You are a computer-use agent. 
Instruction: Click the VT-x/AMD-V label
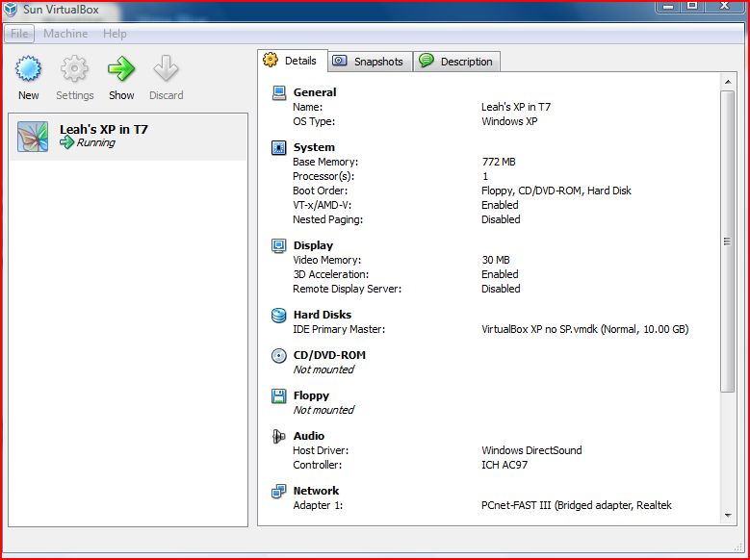click(x=322, y=205)
